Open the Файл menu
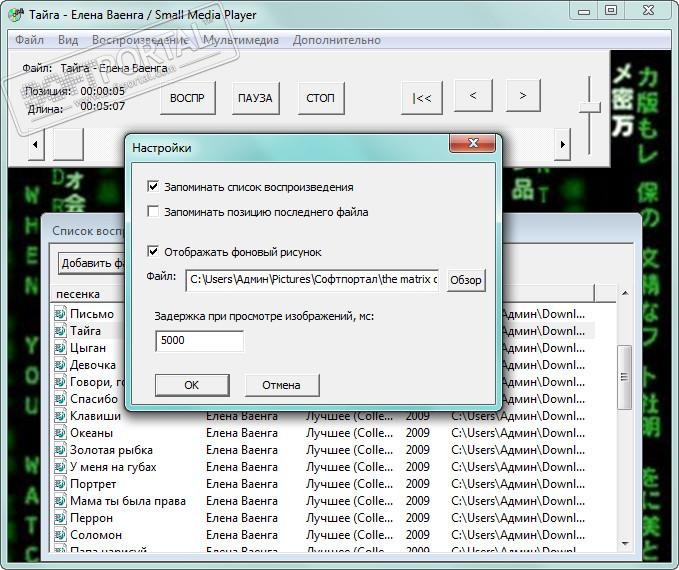The image size is (679, 570). (x=29, y=40)
